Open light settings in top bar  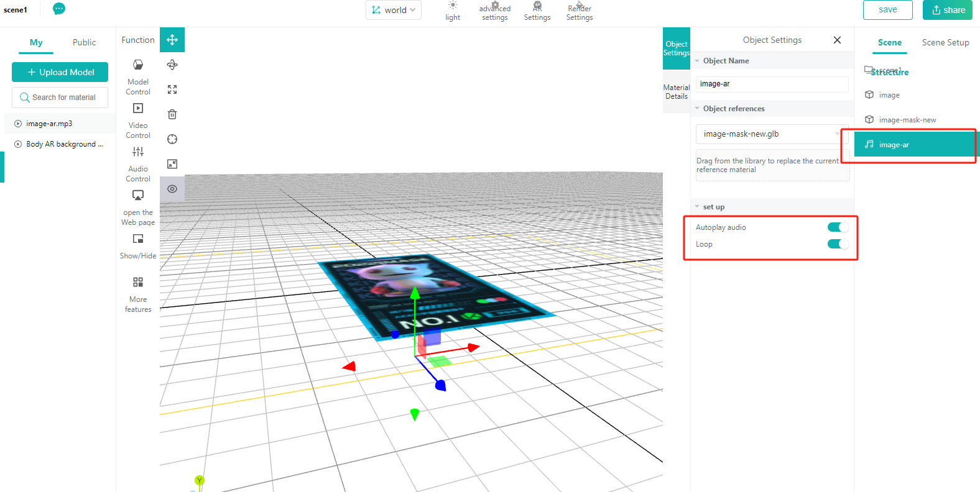pos(453,11)
